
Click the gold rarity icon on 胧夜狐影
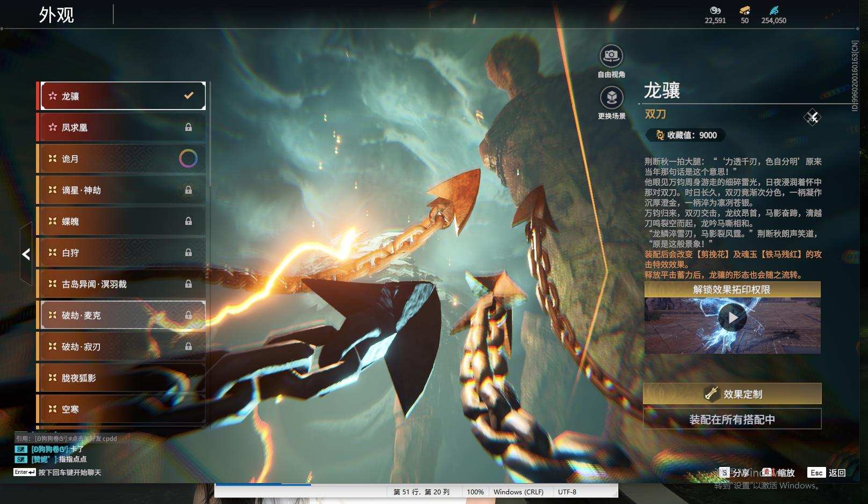coord(53,377)
